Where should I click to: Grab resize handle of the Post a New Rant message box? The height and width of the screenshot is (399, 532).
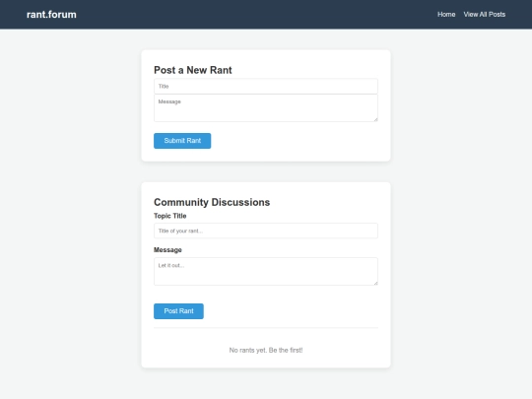[375, 119]
